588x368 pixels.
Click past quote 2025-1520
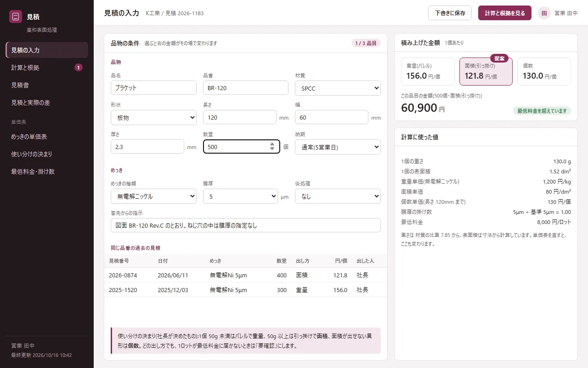click(246, 290)
